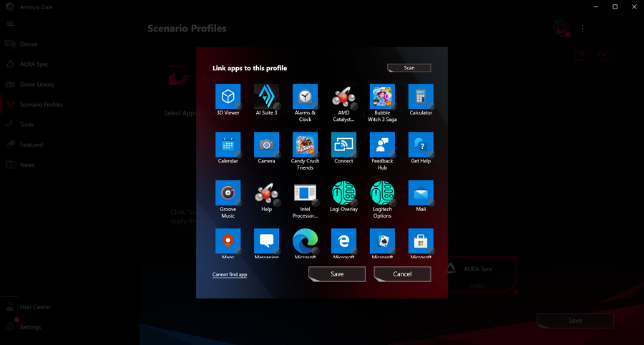Select the AMD Catalyst app icon
Viewport: 644px width, 345px height.
click(343, 96)
